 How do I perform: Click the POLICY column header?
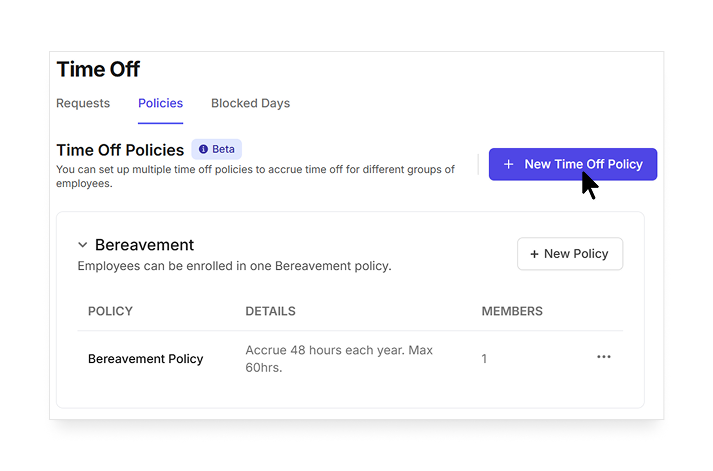click(110, 311)
